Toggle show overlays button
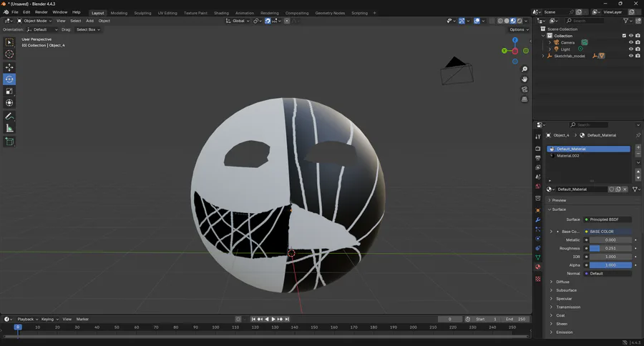The width and height of the screenshot is (644, 346). click(x=477, y=21)
